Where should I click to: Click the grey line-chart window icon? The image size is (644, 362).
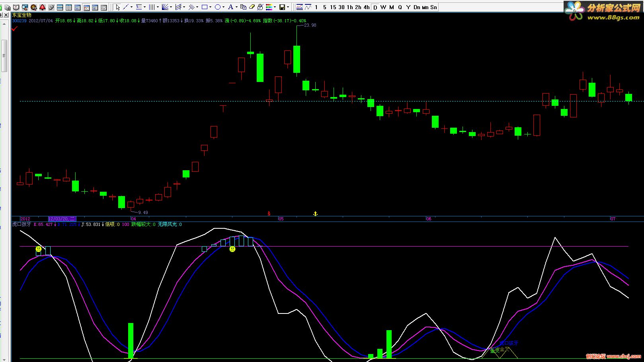103,7
